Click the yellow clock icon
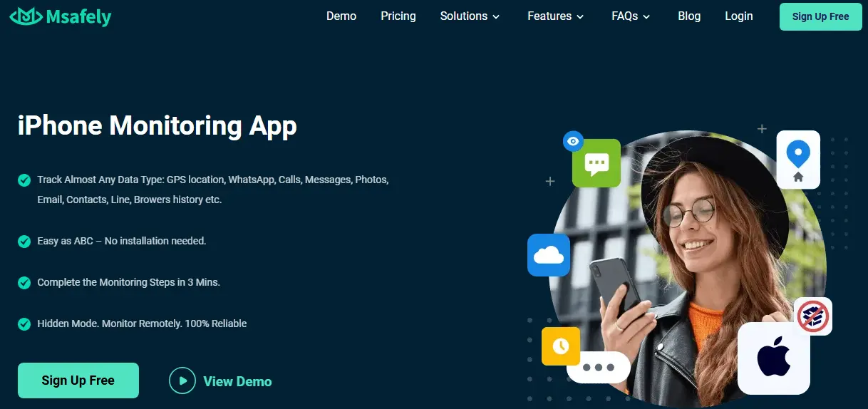Screen dimensions: 868x409 click(561, 346)
